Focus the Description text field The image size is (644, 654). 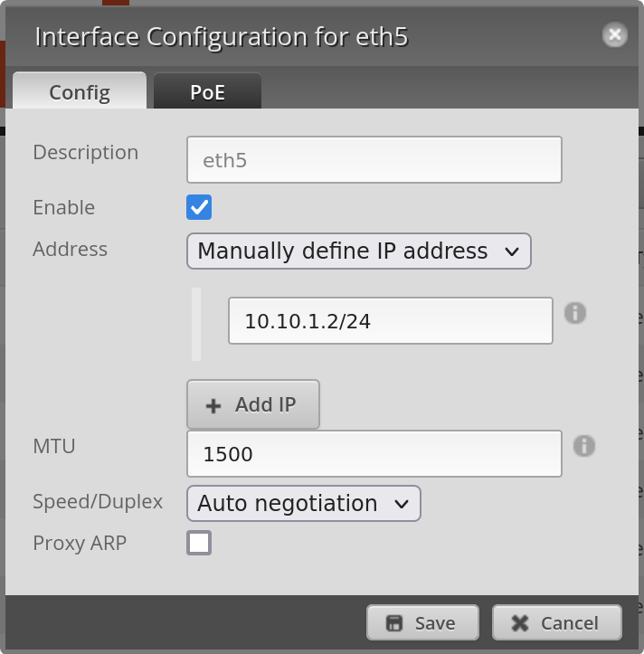tap(374, 160)
